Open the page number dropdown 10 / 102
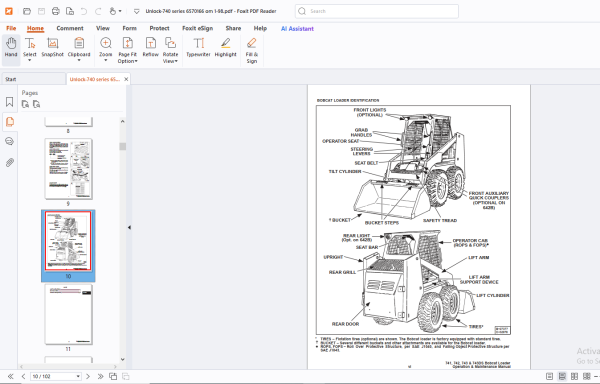Screen dimensions: 600x384 (78, 376)
